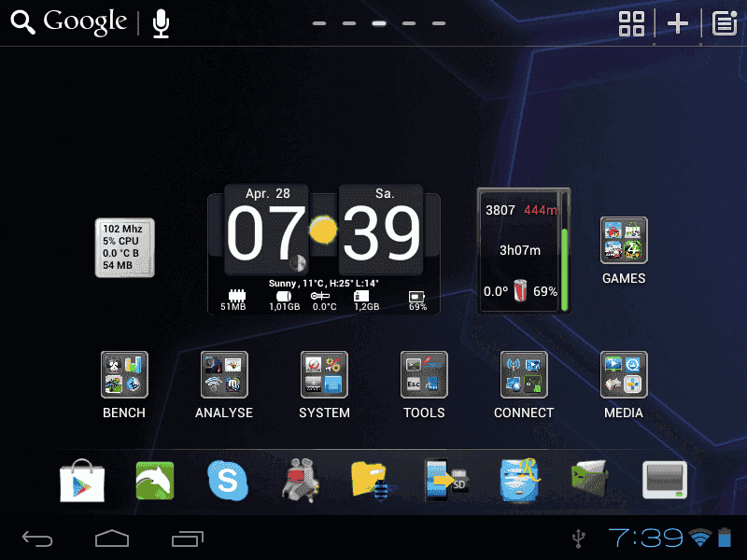Tap the hour digits 07 on clock widget
This screenshot has height=560, width=747.
[266, 232]
